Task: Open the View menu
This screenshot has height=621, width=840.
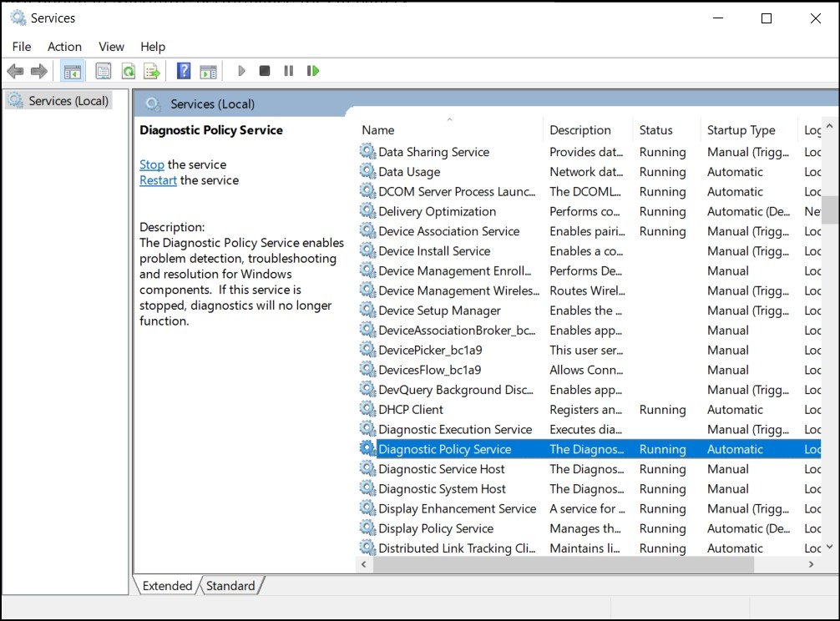Action: (111, 47)
